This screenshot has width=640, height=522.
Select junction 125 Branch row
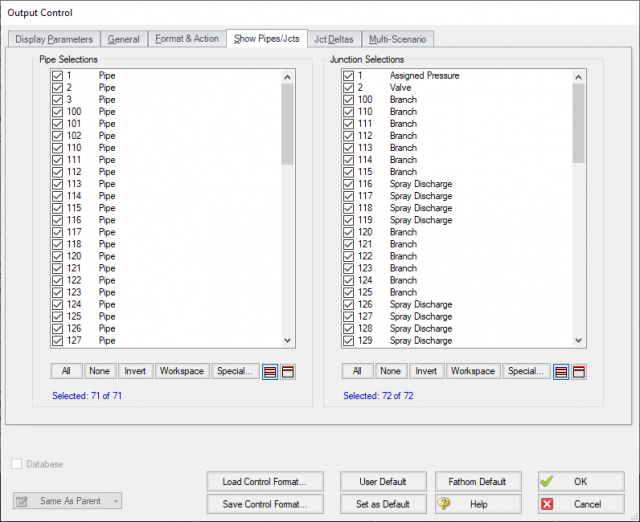[x=457, y=293]
